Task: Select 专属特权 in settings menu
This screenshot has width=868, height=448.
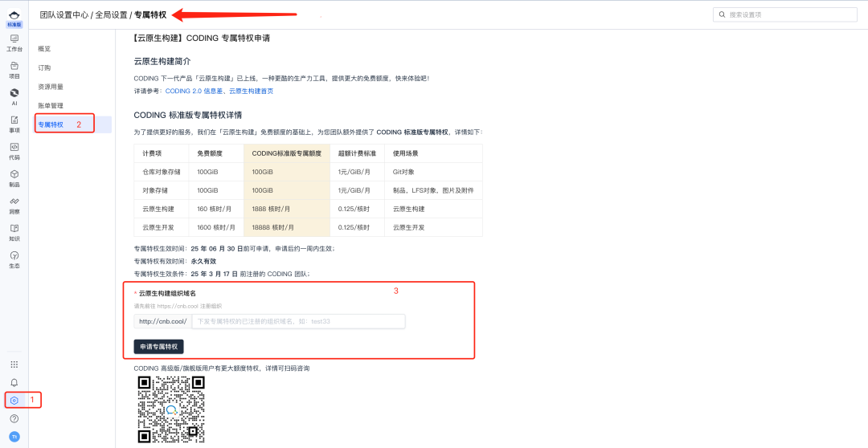Action: tap(51, 124)
